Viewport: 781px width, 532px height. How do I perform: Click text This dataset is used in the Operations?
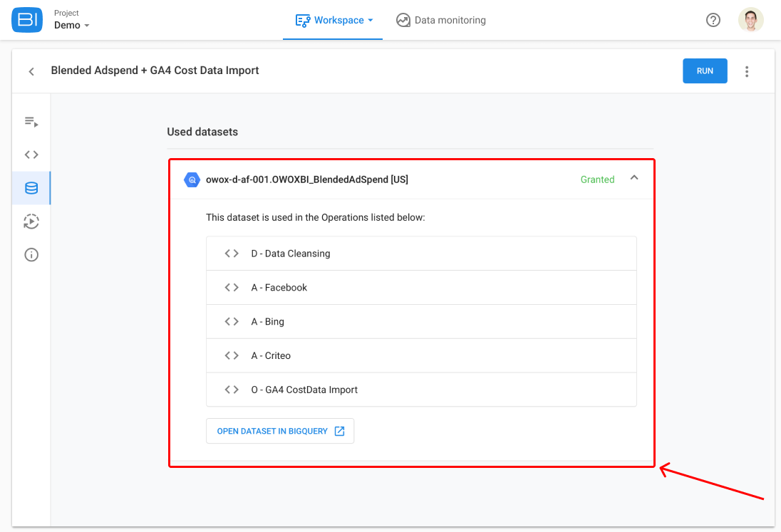(x=315, y=217)
